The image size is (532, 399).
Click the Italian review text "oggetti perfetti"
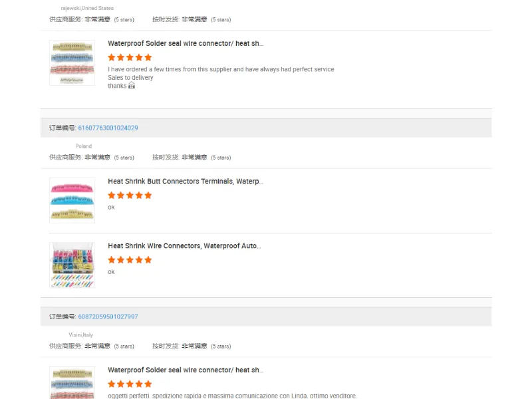tap(232, 396)
